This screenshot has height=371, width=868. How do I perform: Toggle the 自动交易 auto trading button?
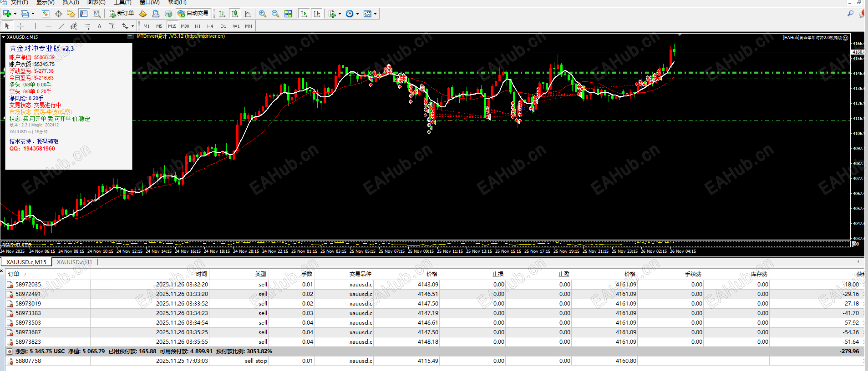[193, 14]
